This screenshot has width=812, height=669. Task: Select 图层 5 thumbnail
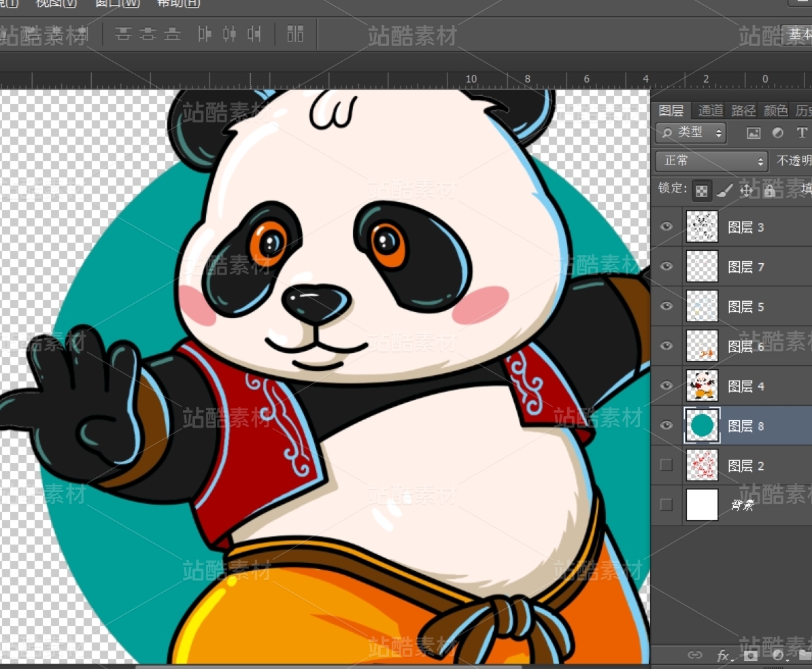coord(702,306)
